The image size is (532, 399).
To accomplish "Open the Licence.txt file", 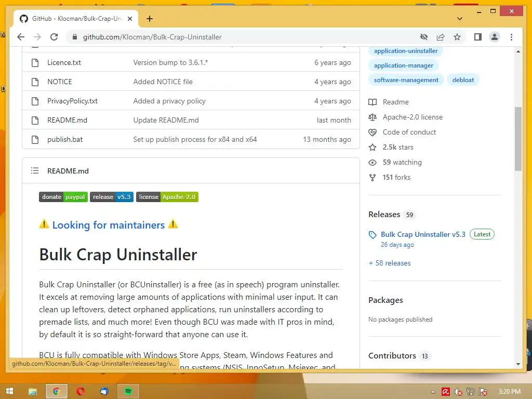I will point(64,62).
